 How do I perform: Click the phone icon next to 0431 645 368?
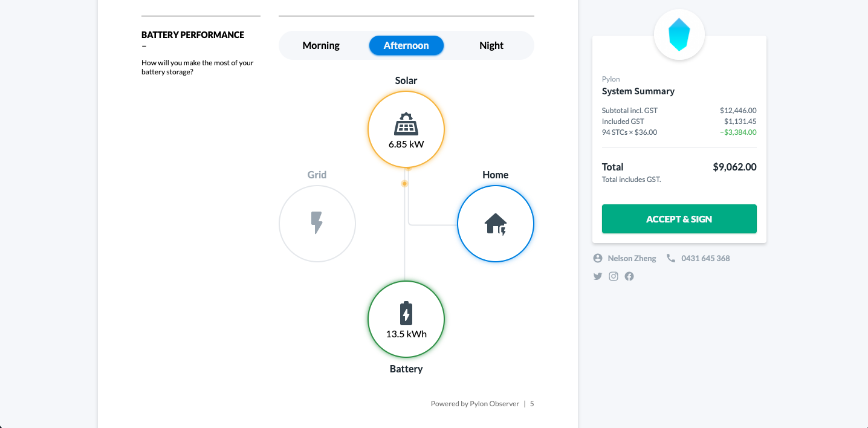click(670, 258)
